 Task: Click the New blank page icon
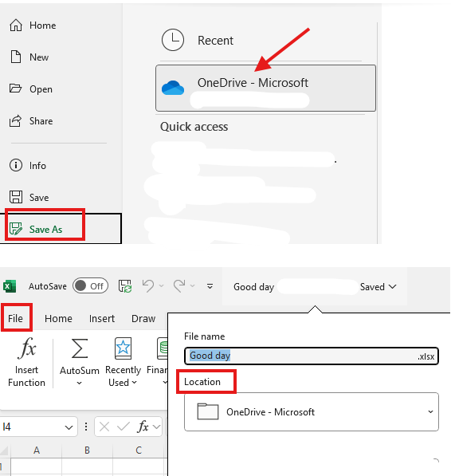click(x=16, y=57)
